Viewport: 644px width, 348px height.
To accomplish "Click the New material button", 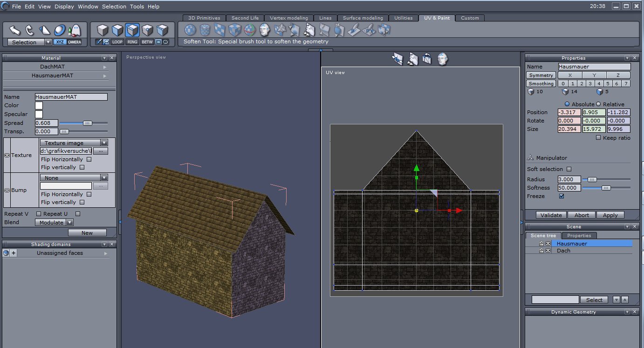I will (x=87, y=233).
